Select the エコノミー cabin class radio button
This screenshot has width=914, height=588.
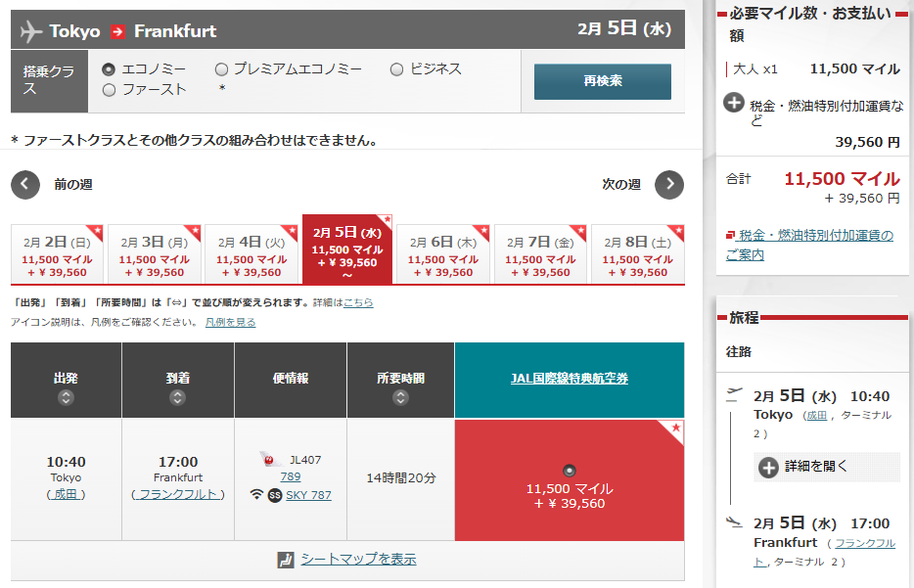coord(109,69)
